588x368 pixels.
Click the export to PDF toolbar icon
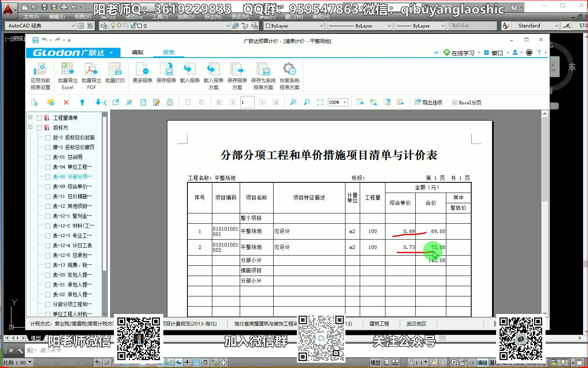pos(401,102)
